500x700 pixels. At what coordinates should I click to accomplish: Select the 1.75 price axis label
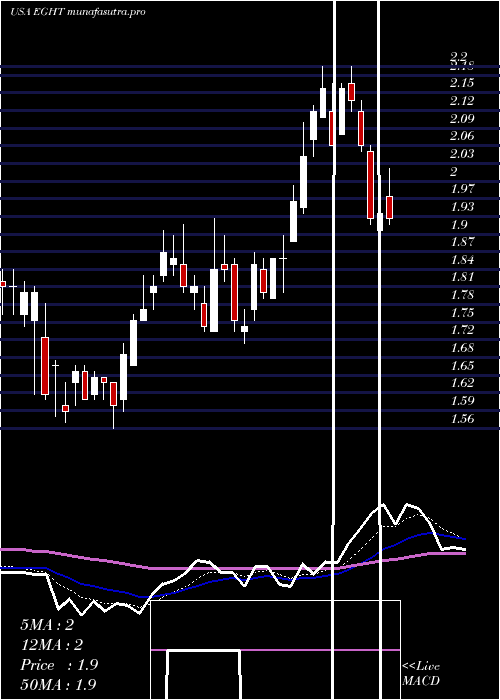462,312
